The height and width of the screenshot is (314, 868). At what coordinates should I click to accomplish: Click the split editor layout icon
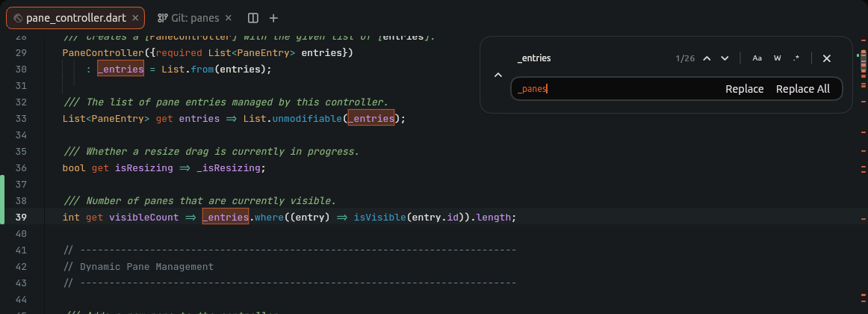(x=253, y=18)
